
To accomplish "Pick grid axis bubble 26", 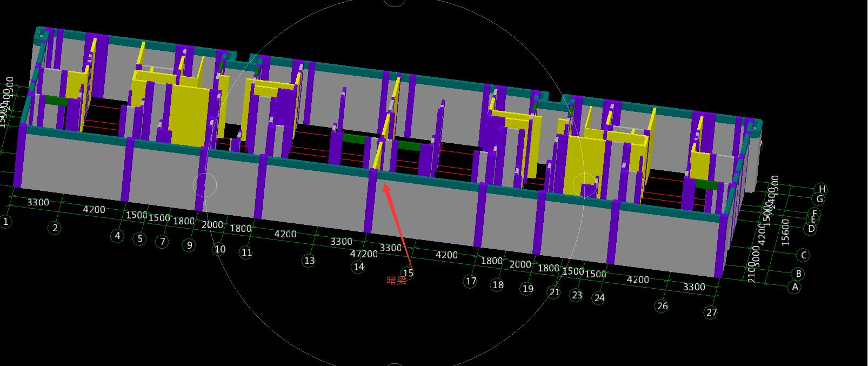I will [x=663, y=306].
